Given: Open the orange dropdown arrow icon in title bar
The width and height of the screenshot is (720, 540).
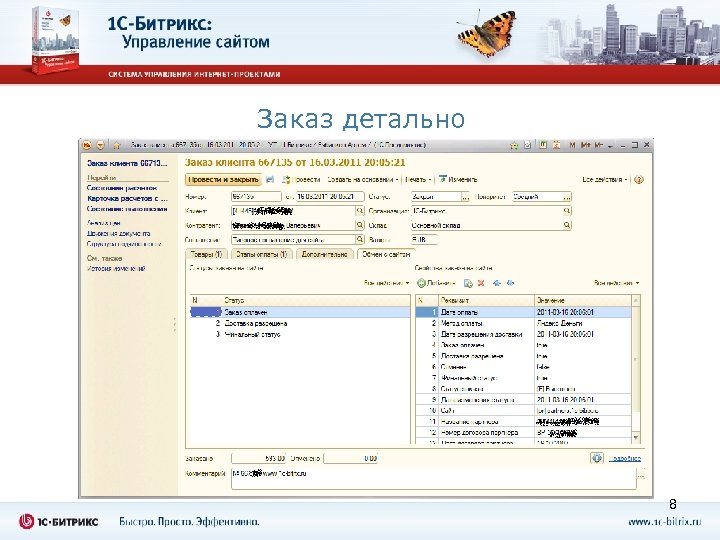Looking at the screenshot, I should tap(100, 145).
